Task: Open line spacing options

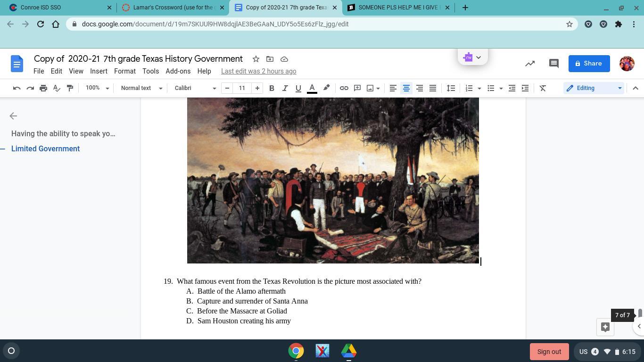Action: pos(451,88)
